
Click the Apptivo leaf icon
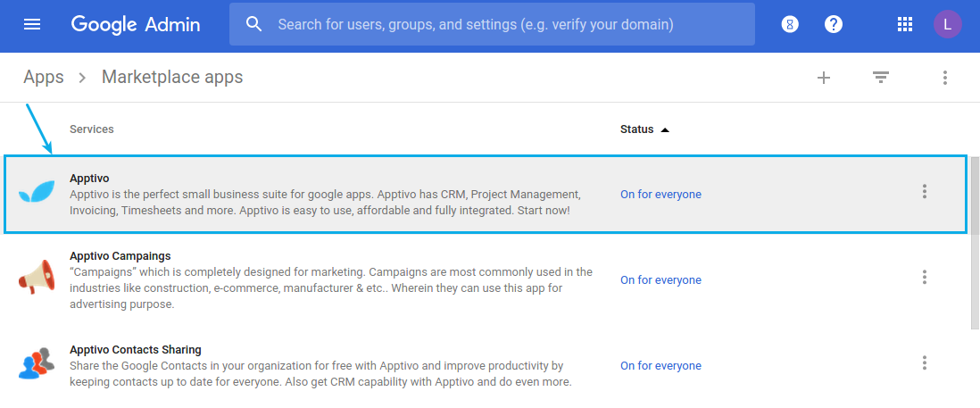(37, 191)
